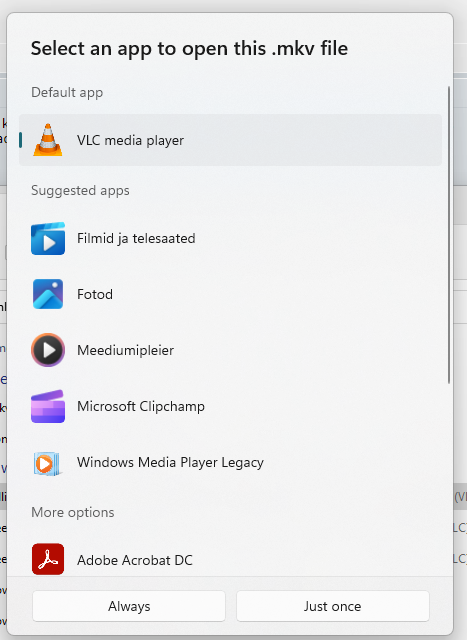The height and width of the screenshot is (640, 467).
Task: Click the Filmid ja telesaated app icon
Action: 48,238
